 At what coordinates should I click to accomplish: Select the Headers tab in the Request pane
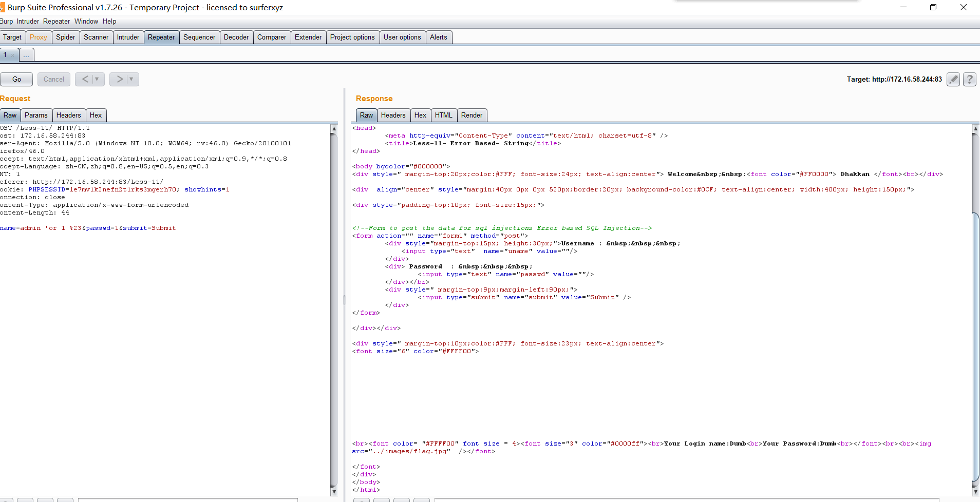click(68, 115)
